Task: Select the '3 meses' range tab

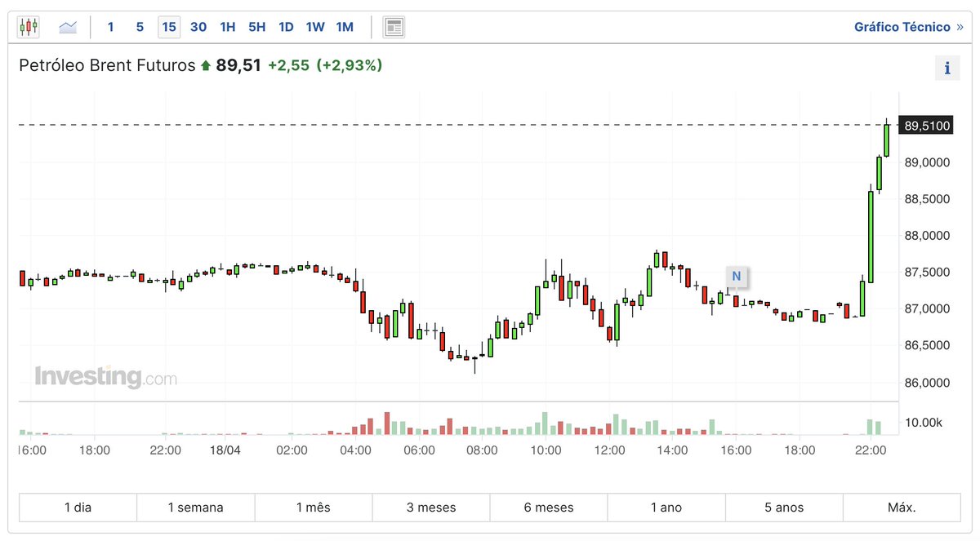Action: 431,508
